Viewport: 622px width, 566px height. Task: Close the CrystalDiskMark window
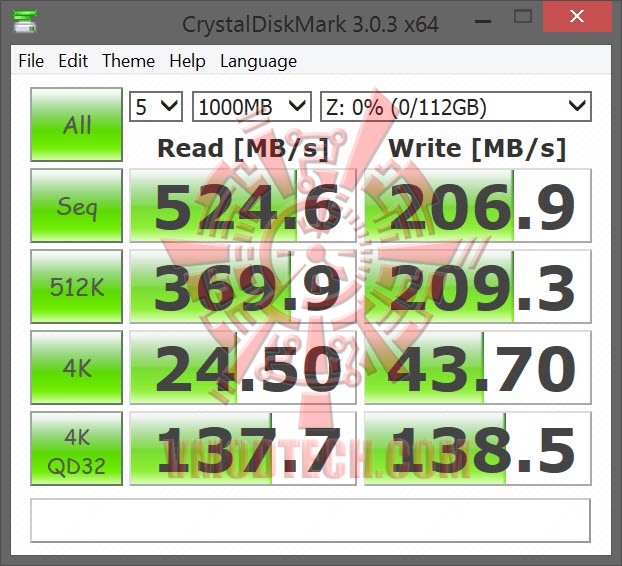point(577,17)
